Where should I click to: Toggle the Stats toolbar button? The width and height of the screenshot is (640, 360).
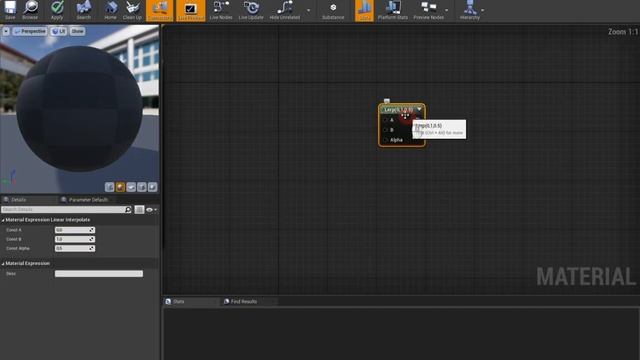tap(364, 10)
